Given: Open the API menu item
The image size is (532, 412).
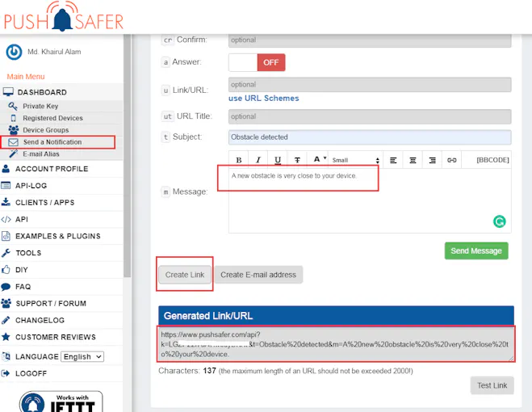Looking at the screenshot, I should (21, 220).
